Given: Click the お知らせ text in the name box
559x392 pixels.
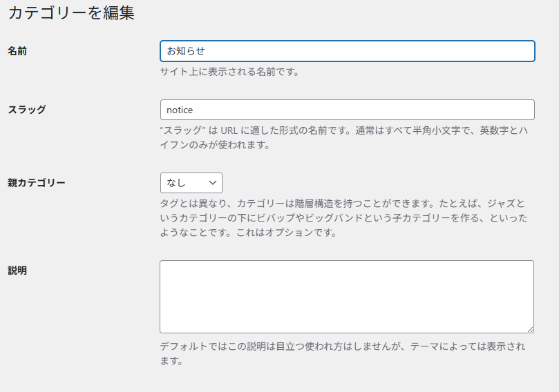Looking at the screenshot, I should (186, 51).
